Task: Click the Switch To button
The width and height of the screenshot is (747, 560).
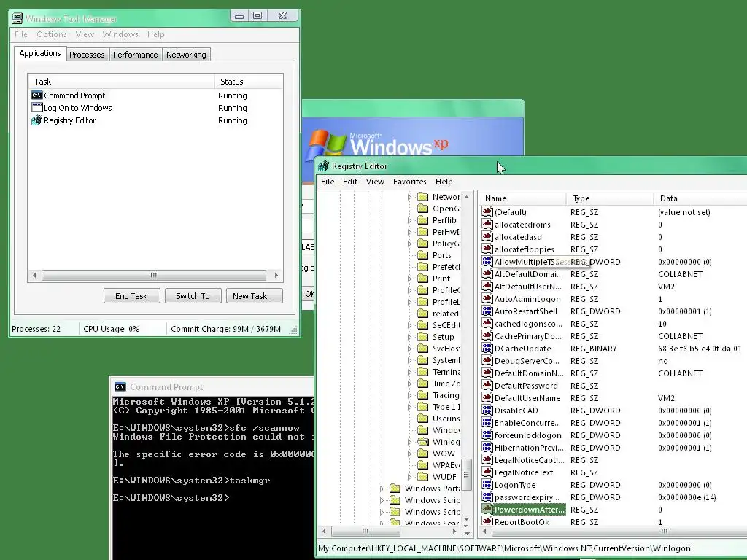Action: pos(193,296)
